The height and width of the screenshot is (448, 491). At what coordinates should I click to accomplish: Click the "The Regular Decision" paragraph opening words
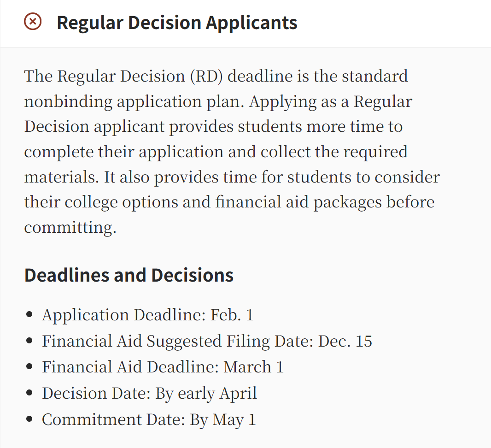(x=105, y=76)
